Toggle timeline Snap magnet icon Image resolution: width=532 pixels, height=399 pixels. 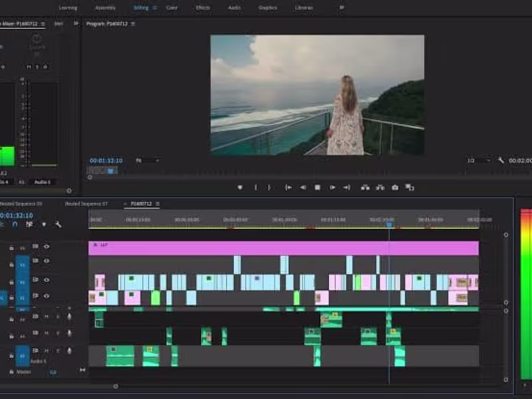coord(15,224)
